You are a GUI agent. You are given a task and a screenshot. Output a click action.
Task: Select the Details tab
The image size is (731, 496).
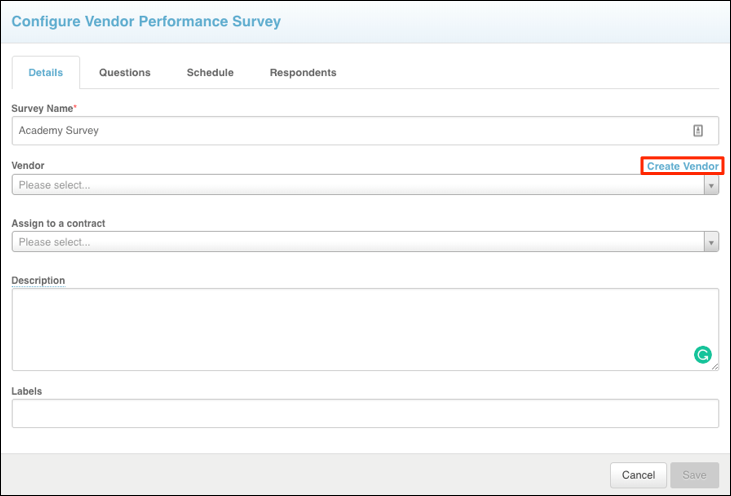tap(46, 73)
